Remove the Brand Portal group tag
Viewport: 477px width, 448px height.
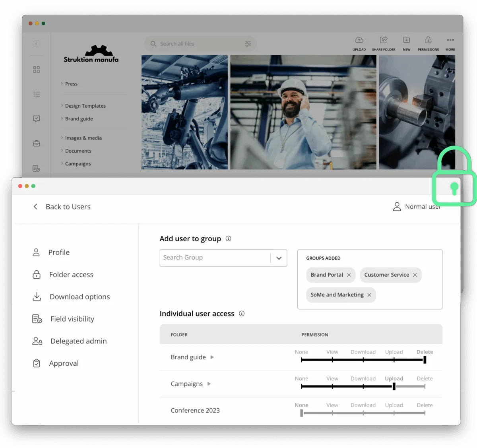(x=349, y=275)
